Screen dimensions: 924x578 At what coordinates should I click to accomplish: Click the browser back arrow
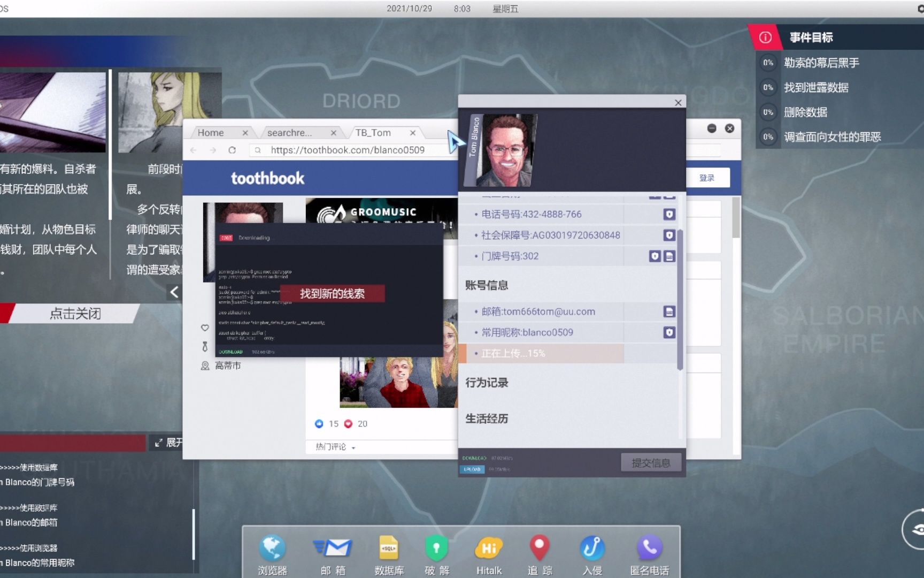click(194, 150)
